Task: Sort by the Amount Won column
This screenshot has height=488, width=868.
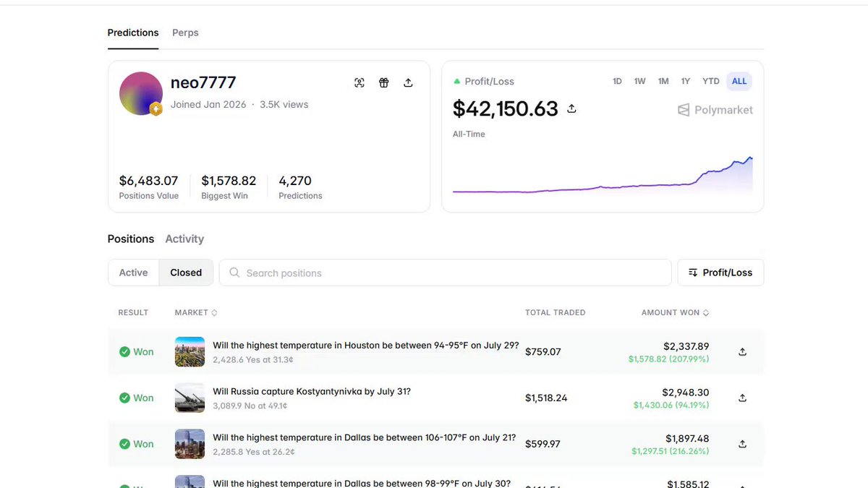Action: point(675,312)
